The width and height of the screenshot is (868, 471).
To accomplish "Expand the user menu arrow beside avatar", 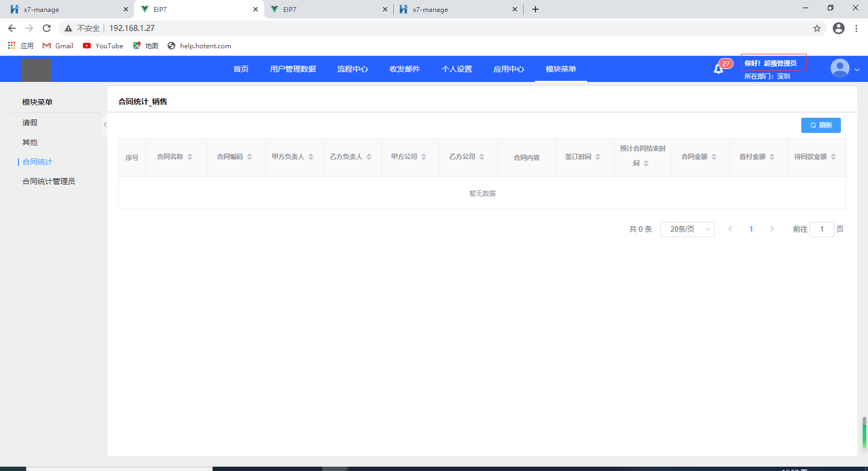I will (x=857, y=69).
